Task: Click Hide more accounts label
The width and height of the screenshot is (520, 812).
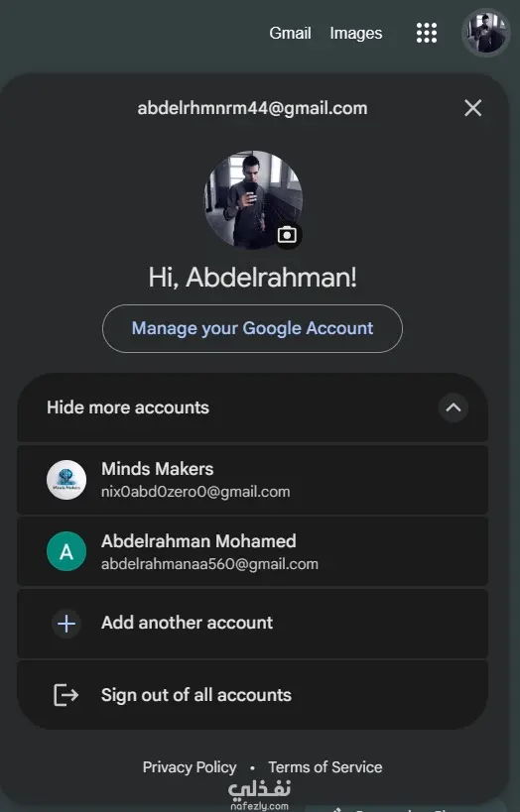Action: click(128, 407)
